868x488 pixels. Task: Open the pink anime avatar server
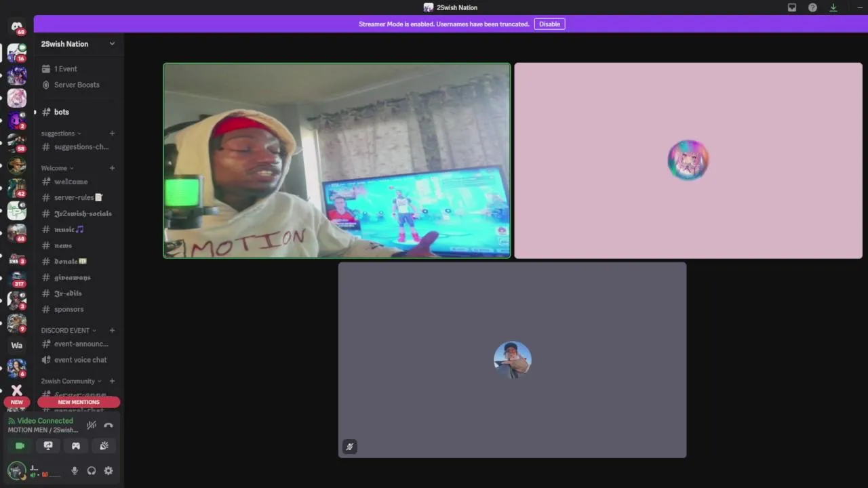pyautogui.click(x=17, y=98)
